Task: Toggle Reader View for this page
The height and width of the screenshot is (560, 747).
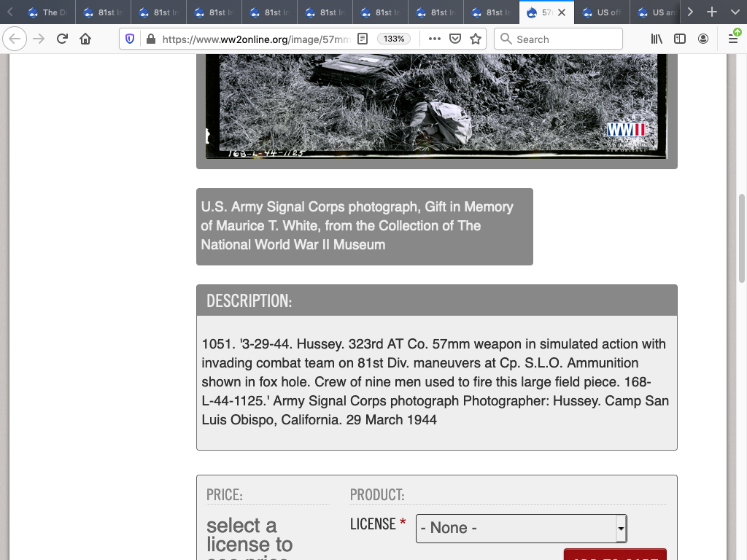Action: pyautogui.click(x=363, y=39)
